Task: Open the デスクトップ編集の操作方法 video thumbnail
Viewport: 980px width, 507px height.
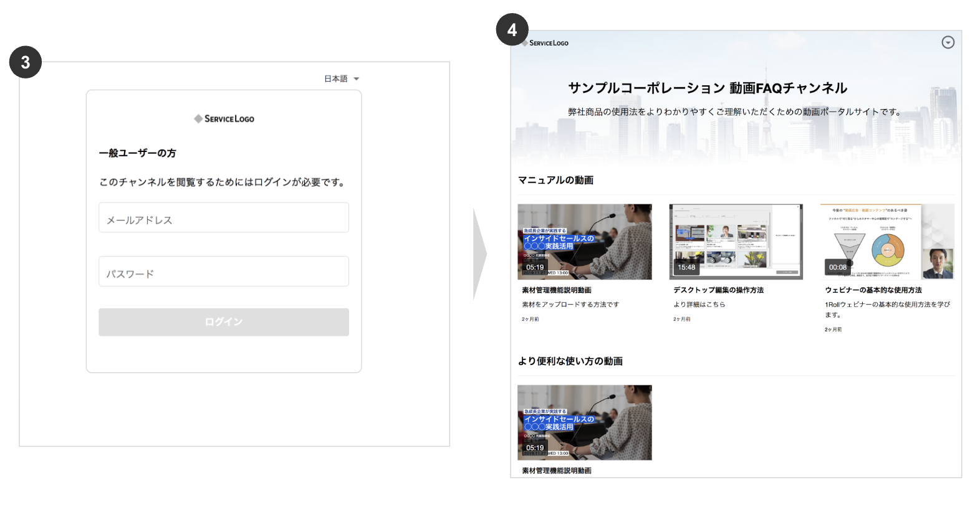Action: 736,242
